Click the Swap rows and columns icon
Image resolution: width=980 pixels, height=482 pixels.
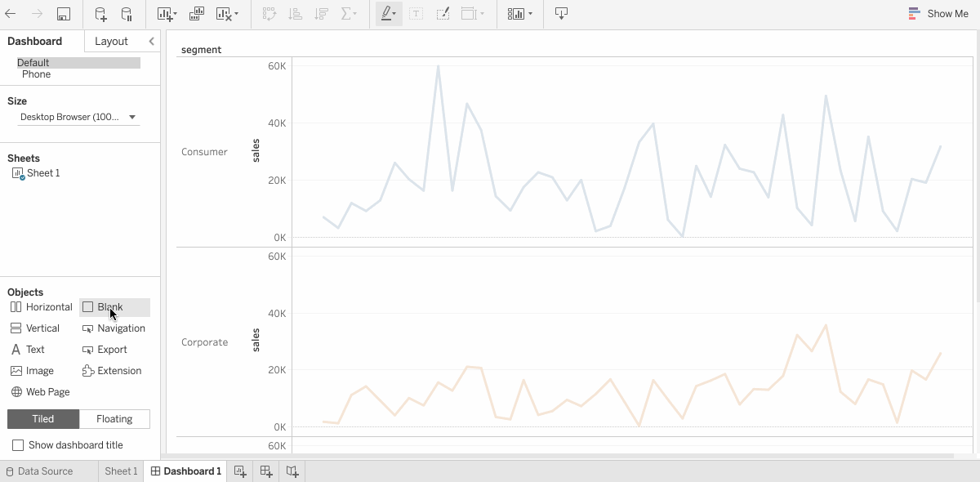click(269, 14)
